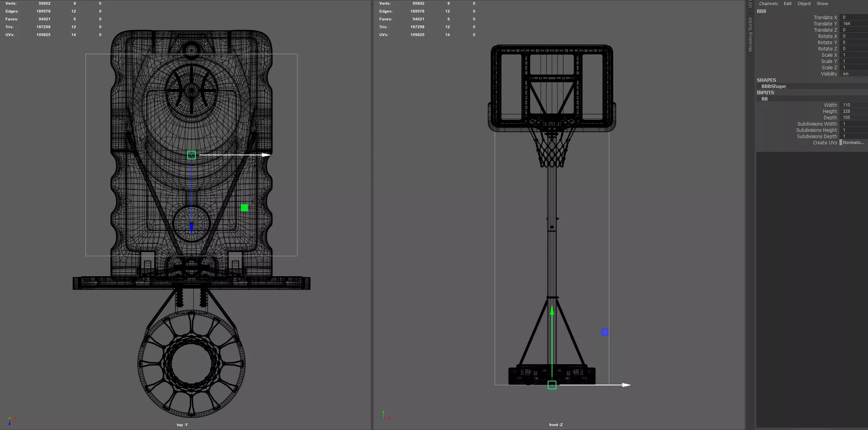This screenshot has width=868, height=430.
Task: Select the Scale X value field
Action: (854, 55)
